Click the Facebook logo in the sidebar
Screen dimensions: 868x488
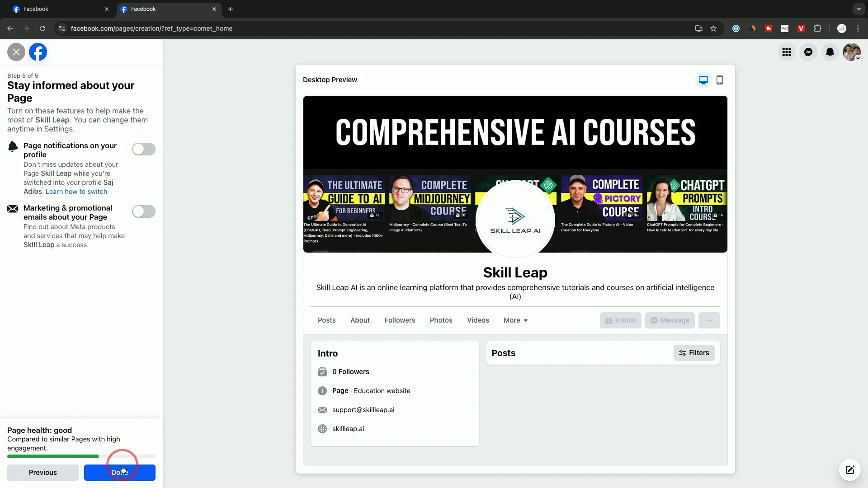click(38, 52)
